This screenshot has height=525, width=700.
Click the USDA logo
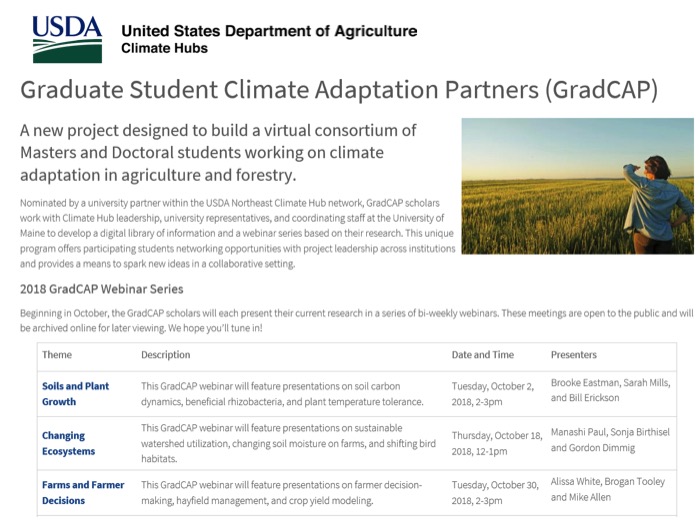[x=67, y=40]
